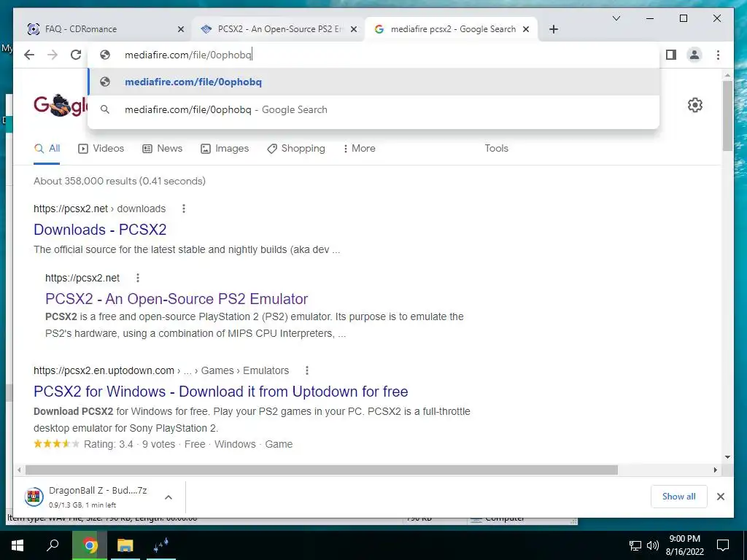Click the address bar URL text

[x=187, y=55]
